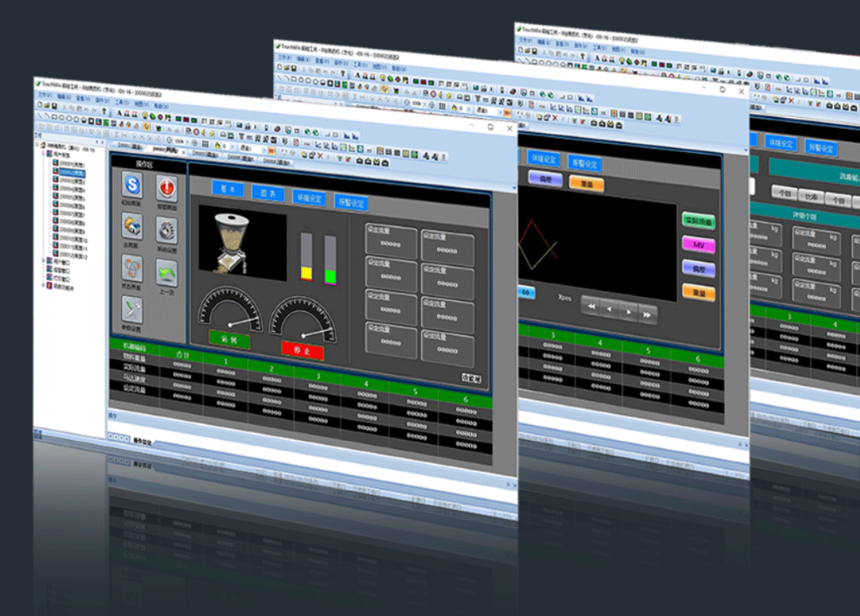860x616 pixels.
Task: Click red X delete icon in front window toolbar
Action: (x=320, y=156)
